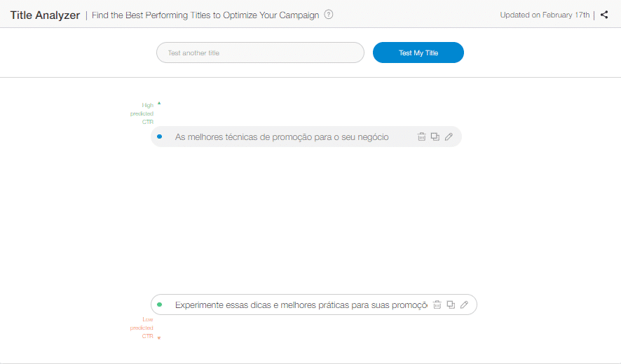Edit the 'As melhores técnicas' title
Screen dimensions: 621x364
click(x=449, y=136)
